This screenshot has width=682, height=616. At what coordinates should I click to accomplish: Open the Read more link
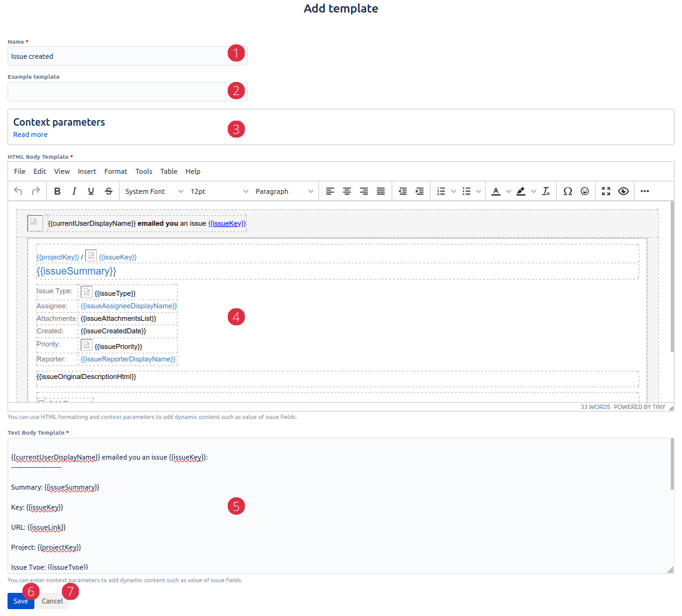point(30,134)
